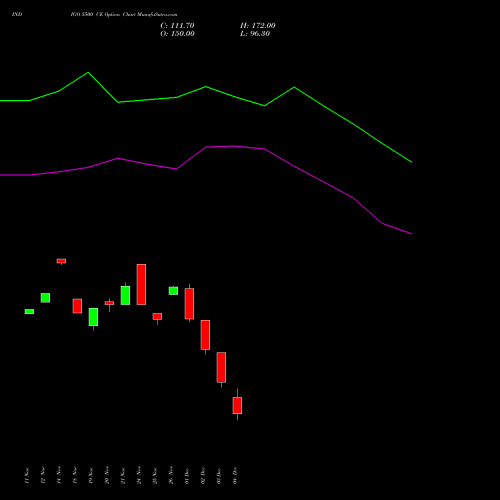Select the tall red candle for 24 Nov

pyautogui.click(x=141, y=284)
